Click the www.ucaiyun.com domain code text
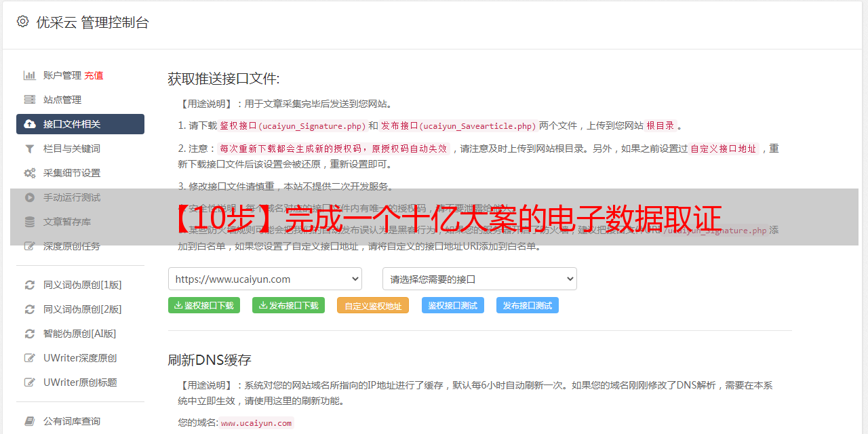 [256, 423]
